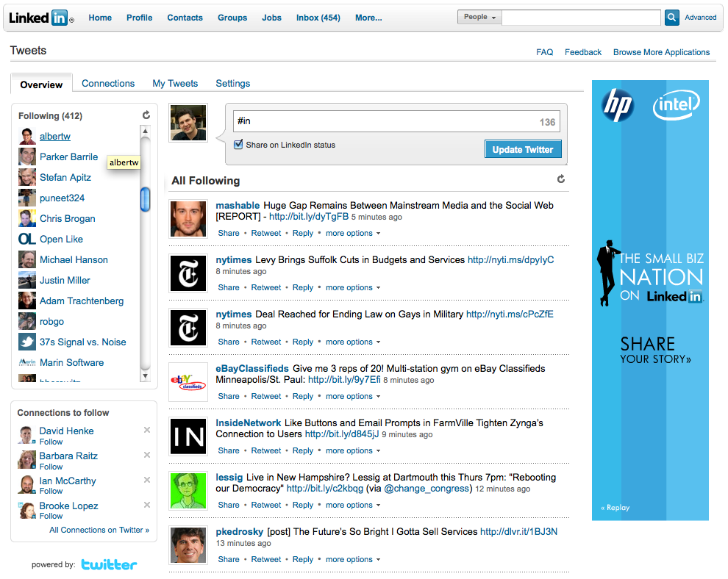This screenshot has width=728, height=579.
Task: Refresh the Following list
Action: [146, 115]
